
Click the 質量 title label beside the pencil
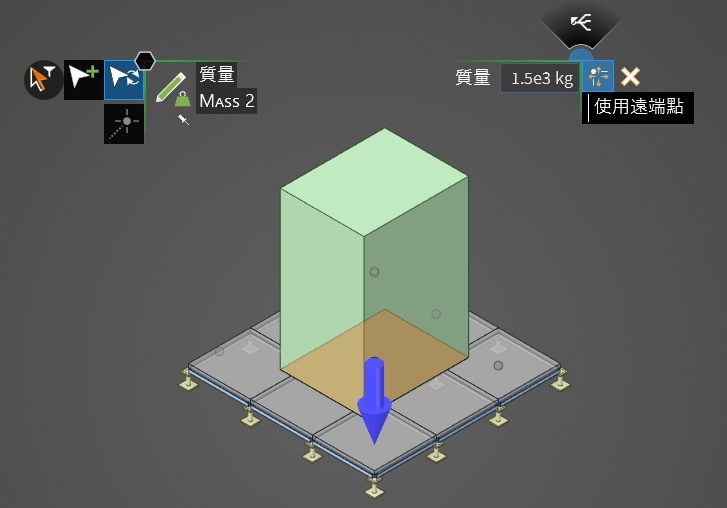pyautogui.click(x=217, y=74)
